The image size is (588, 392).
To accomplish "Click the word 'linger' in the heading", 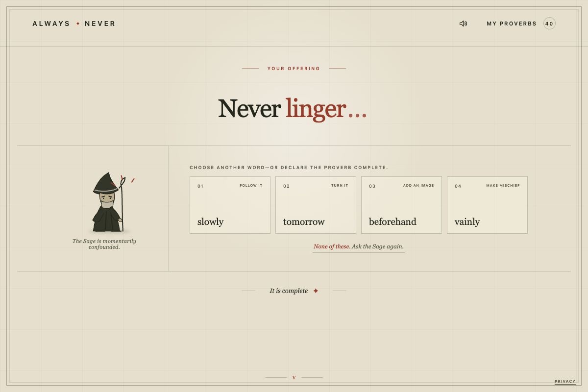I will (x=316, y=109).
